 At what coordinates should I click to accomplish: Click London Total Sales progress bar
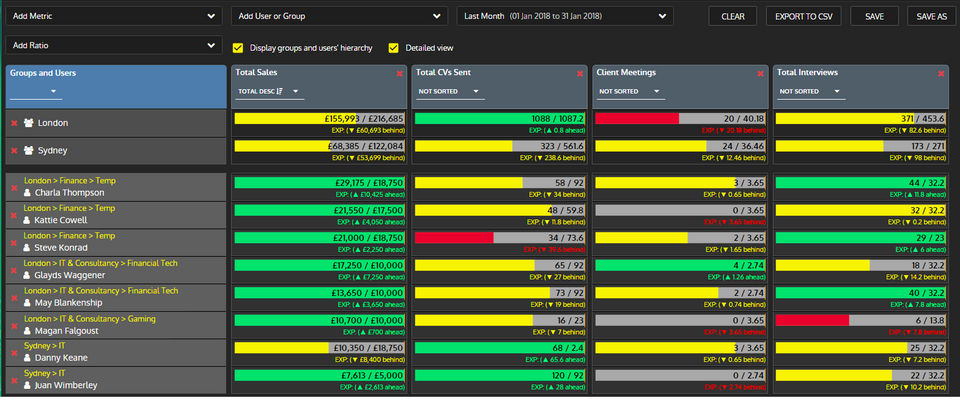click(319, 119)
